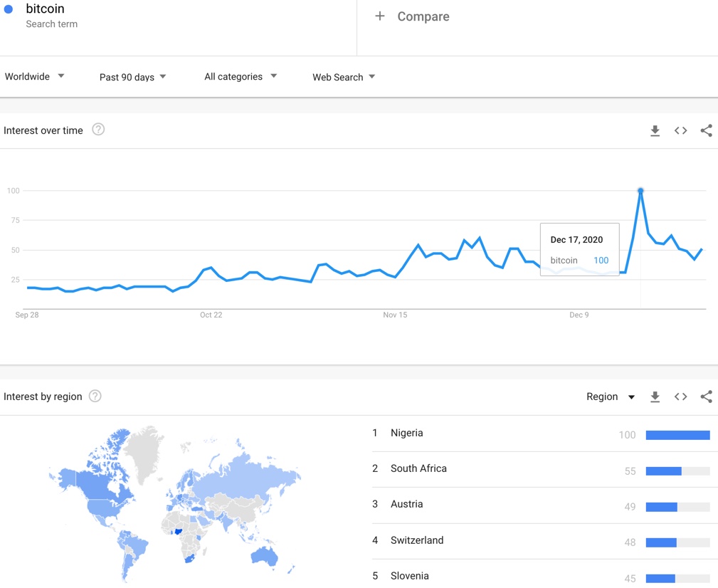
Task: Open help for Interest over time
Action: coord(98,130)
